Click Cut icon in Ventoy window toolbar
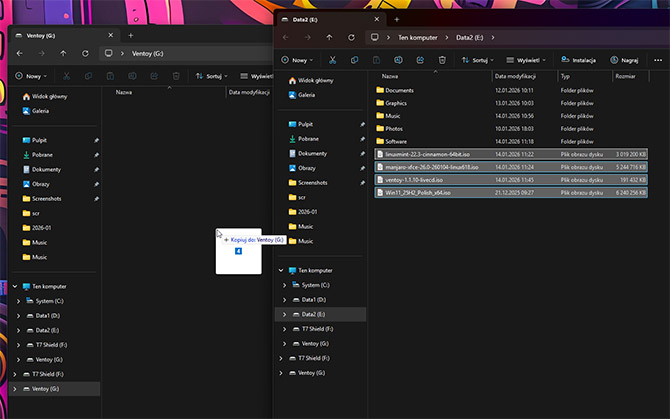 pos(66,76)
